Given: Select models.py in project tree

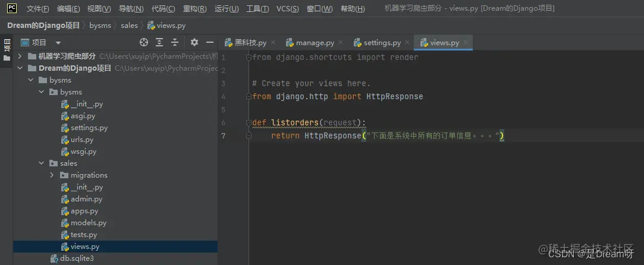Looking at the screenshot, I should click(115, 223).
